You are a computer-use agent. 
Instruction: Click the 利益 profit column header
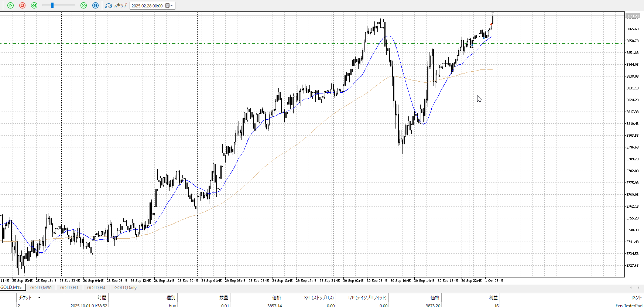point(493,298)
